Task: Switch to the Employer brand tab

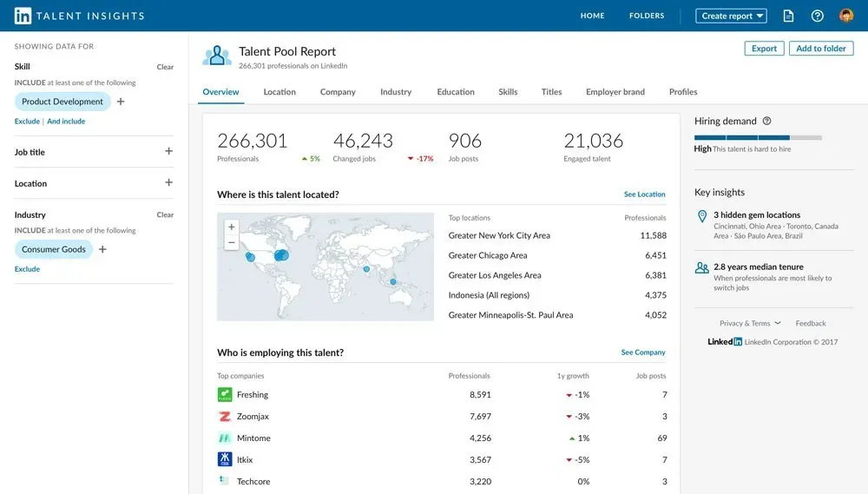Action: point(615,92)
